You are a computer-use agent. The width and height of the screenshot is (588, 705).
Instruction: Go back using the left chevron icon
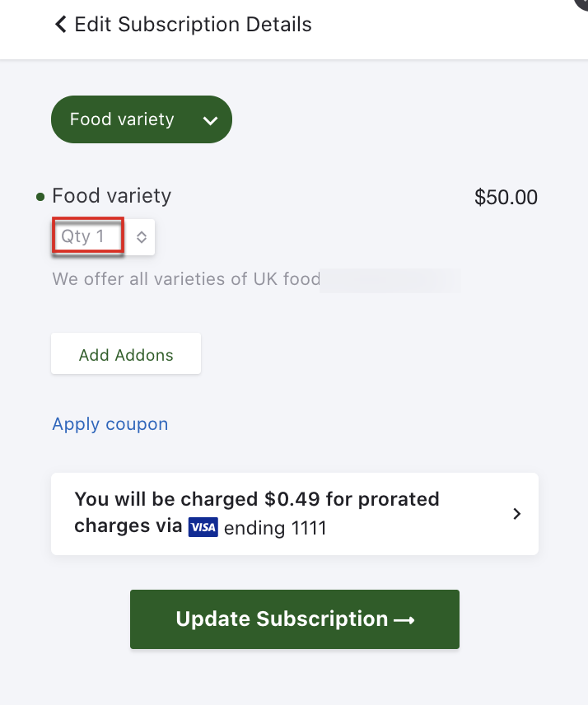61,24
